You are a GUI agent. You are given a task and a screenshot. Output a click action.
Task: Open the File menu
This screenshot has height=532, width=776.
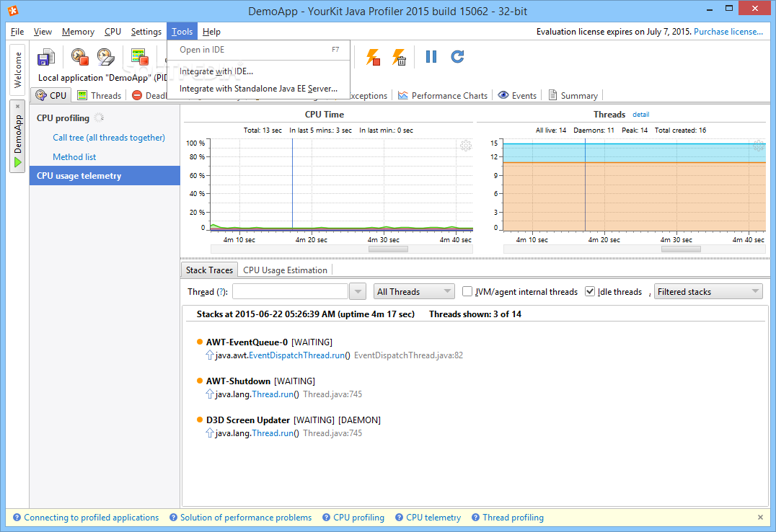(x=17, y=32)
